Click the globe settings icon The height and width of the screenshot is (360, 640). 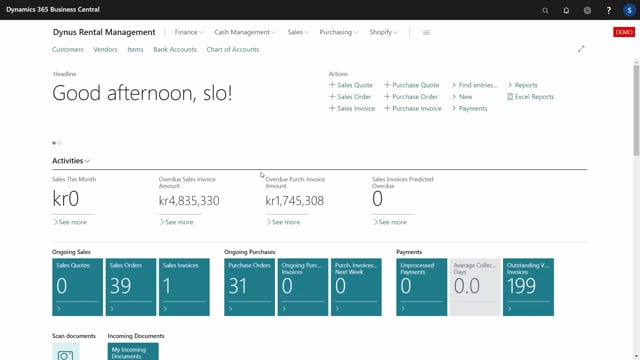click(x=587, y=10)
